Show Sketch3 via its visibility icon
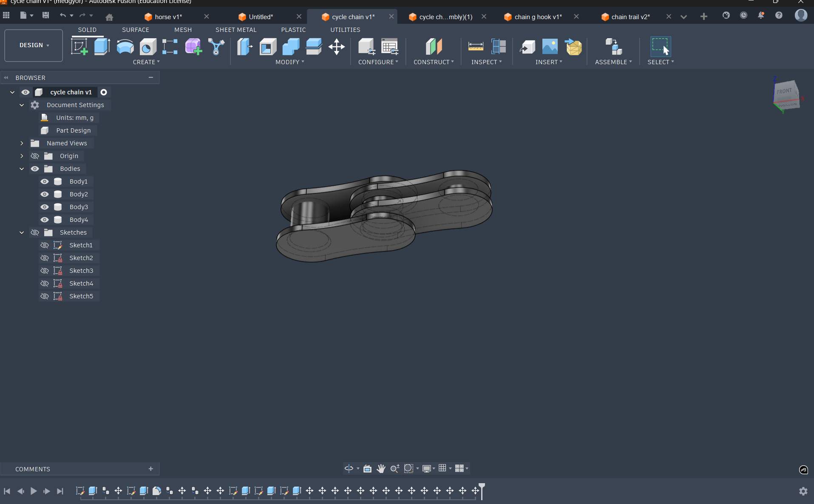The height and width of the screenshot is (504, 814). [x=45, y=271]
